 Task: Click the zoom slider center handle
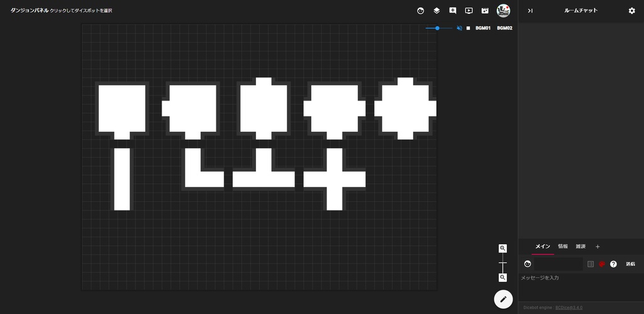(502, 263)
